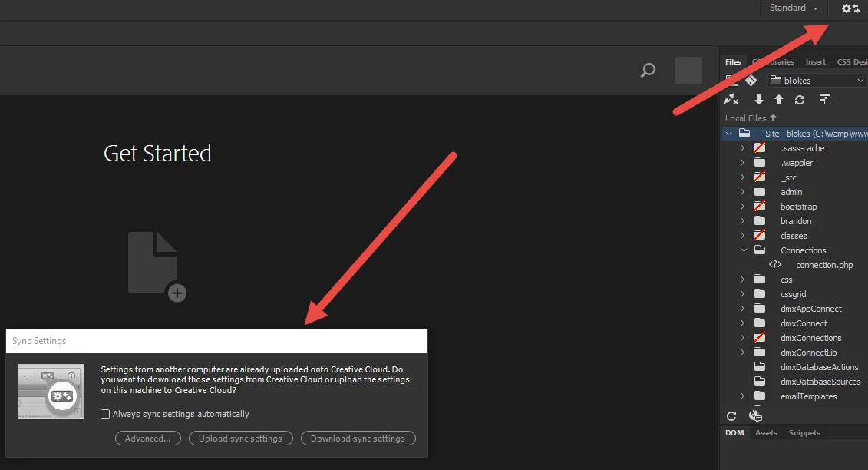Collapse the Site - blokes root node
868x470 pixels.
point(729,134)
